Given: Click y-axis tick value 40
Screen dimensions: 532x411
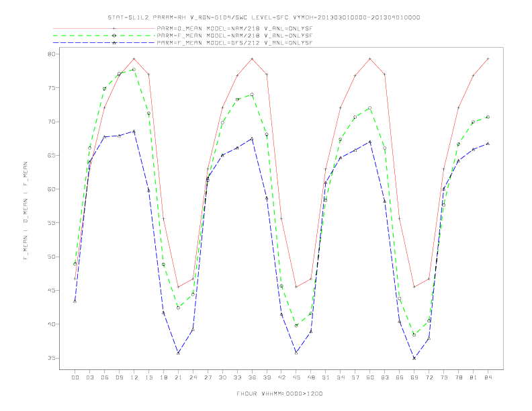Looking at the screenshot, I should pyautogui.click(x=51, y=324).
